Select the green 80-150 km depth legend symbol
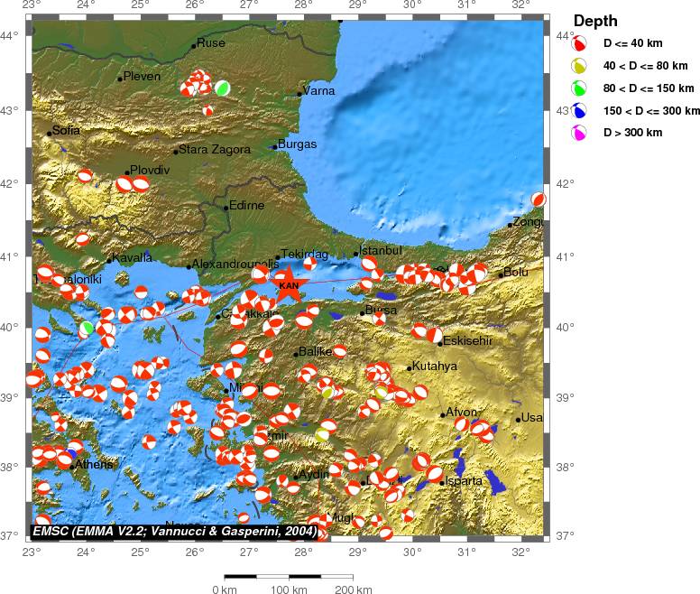The image size is (700, 594). pyautogui.click(x=580, y=88)
